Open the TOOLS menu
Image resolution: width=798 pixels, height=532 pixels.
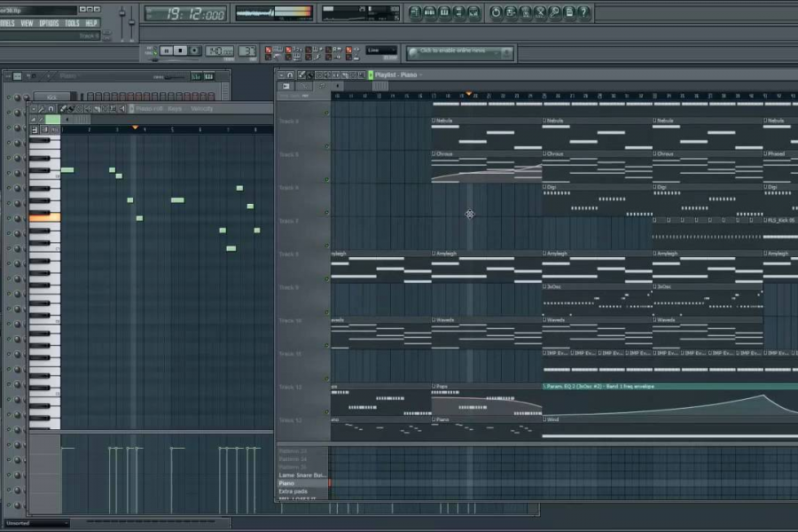(x=73, y=23)
